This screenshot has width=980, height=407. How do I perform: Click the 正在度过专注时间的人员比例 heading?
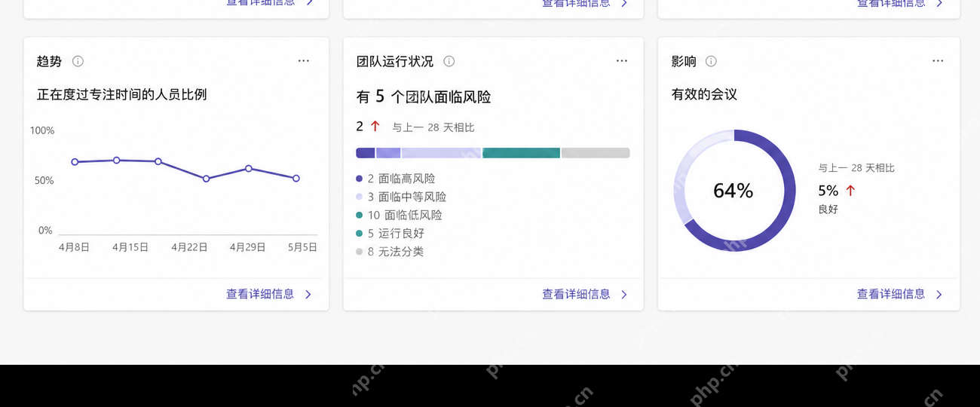point(122,94)
